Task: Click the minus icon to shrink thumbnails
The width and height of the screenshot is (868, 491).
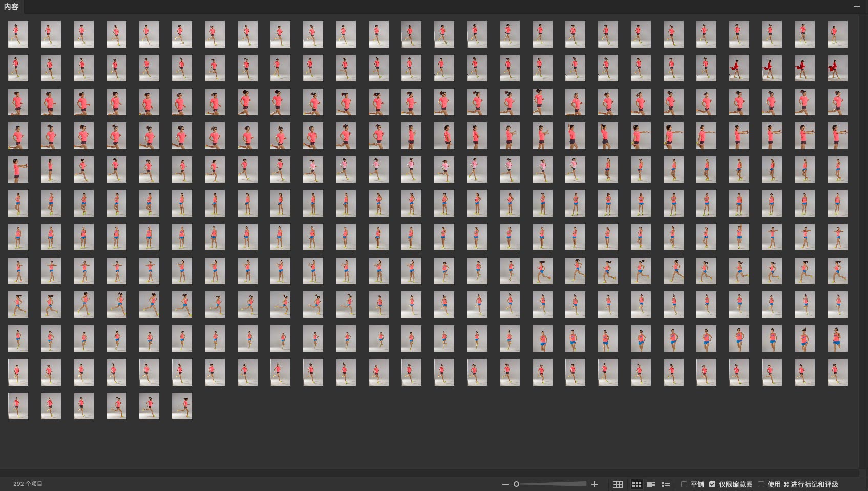Action: (x=505, y=484)
